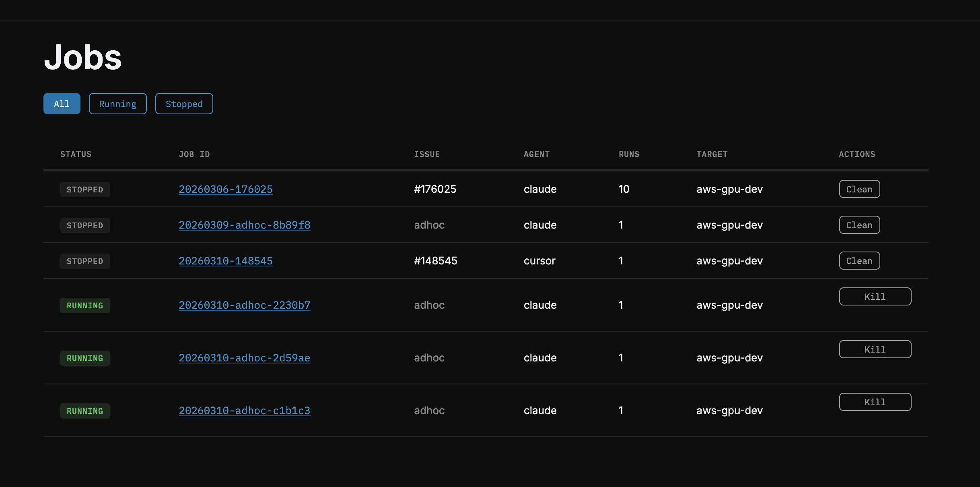Kill the running job 2230b7
This screenshot has height=487, width=980.
click(875, 297)
